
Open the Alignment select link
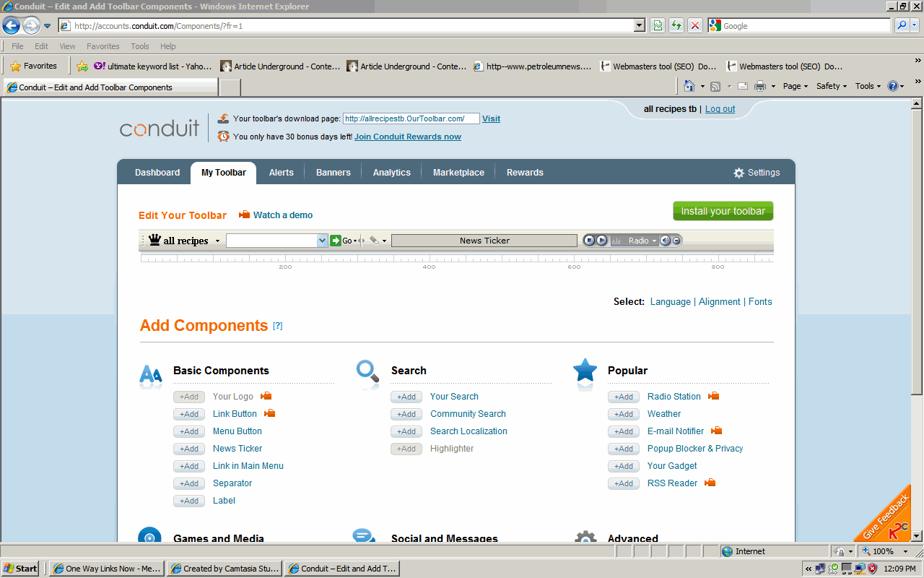click(x=720, y=302)
